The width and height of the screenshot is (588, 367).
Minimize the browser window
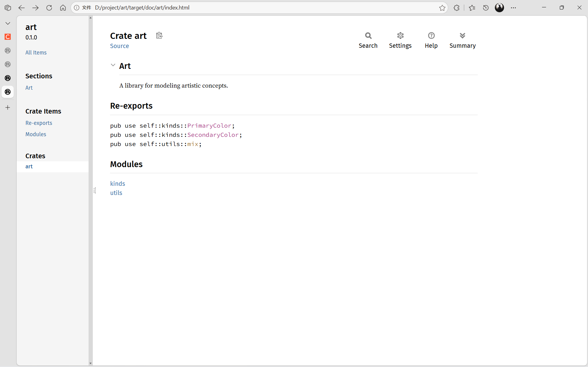544,8
